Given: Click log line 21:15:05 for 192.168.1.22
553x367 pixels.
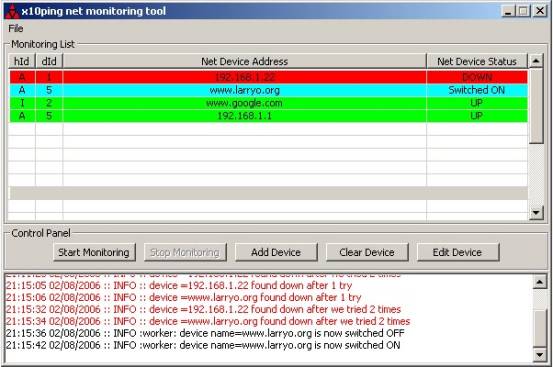Looking at the screenshot, I should tap(179, 285).
